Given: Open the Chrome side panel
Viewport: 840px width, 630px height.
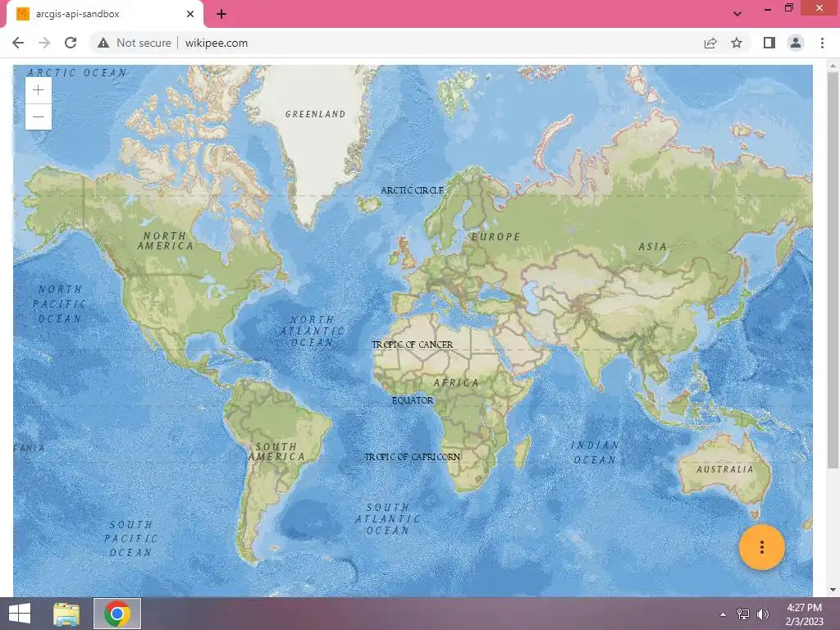Looking at the screenshot, I should tap(769, 43).
